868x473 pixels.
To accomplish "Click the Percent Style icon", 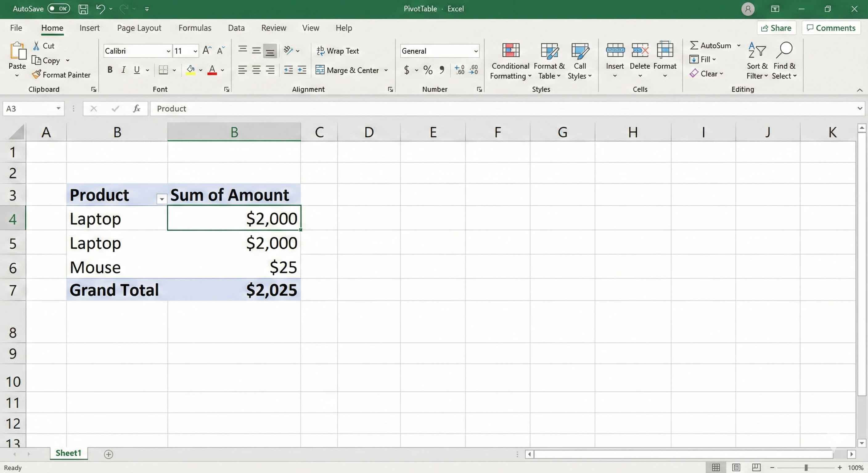I will (x=428, y=70).
